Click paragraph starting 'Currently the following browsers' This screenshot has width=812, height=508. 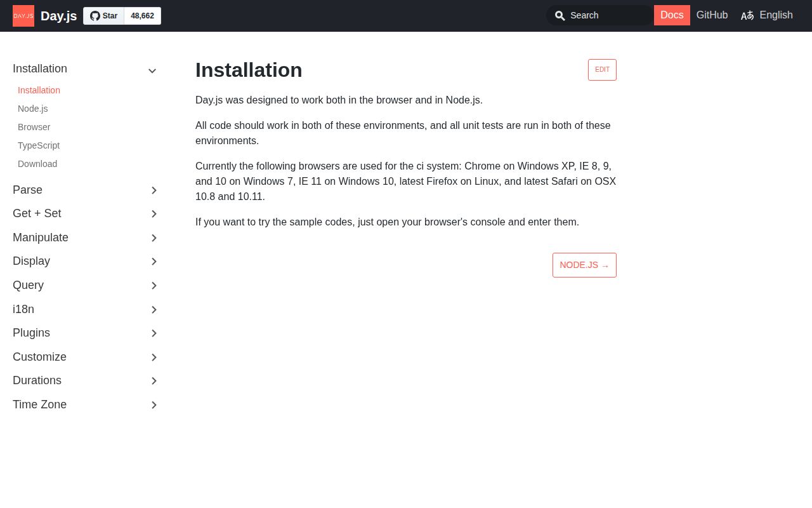[x=406, y=182]
